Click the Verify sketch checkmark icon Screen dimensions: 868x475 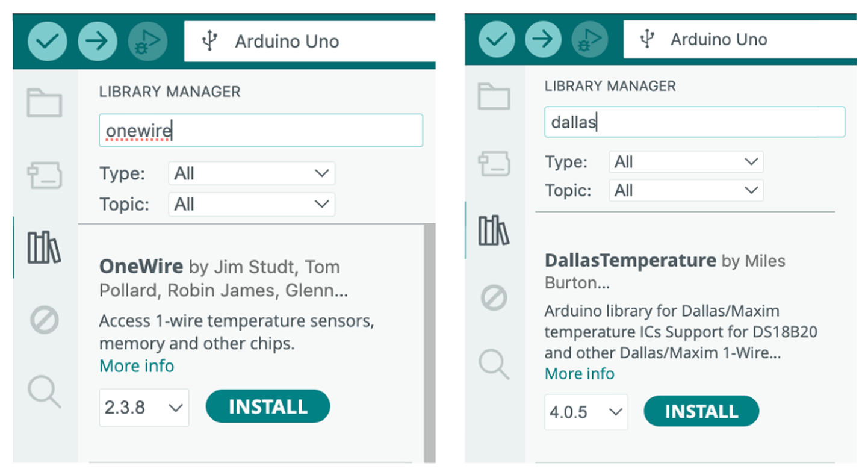click(47, 40)
